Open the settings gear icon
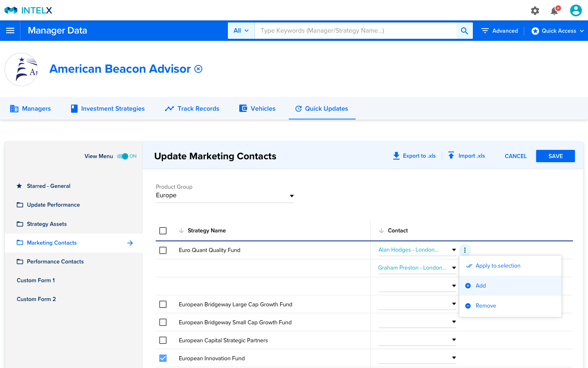The height and width of the screenshot is (368, 588). click(535, 11)
